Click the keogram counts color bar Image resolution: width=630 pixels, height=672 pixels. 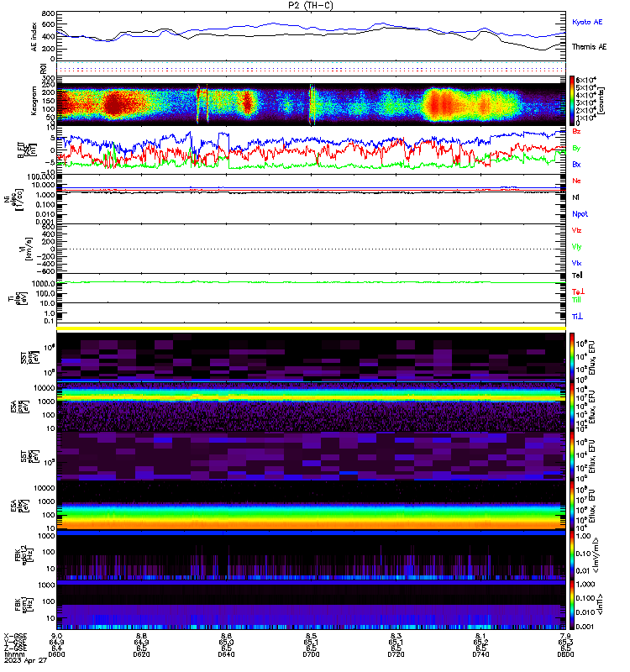(x=572, y=101)
